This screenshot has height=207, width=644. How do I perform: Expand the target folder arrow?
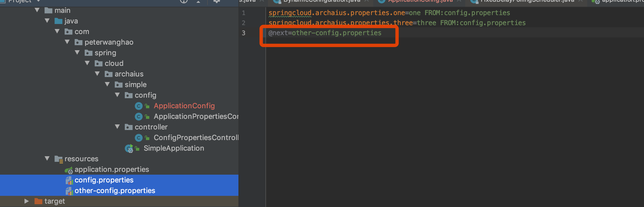(x=27, y=201)
